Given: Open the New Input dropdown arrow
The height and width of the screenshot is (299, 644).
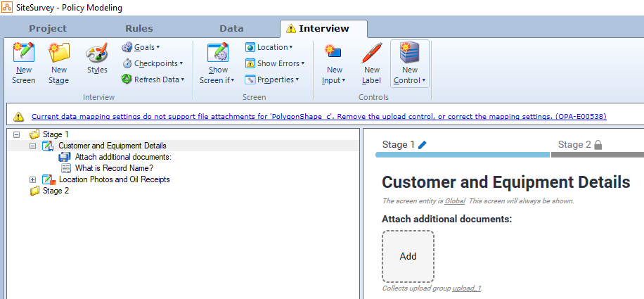Looking at the screenshot, I should tap(343, 80).
